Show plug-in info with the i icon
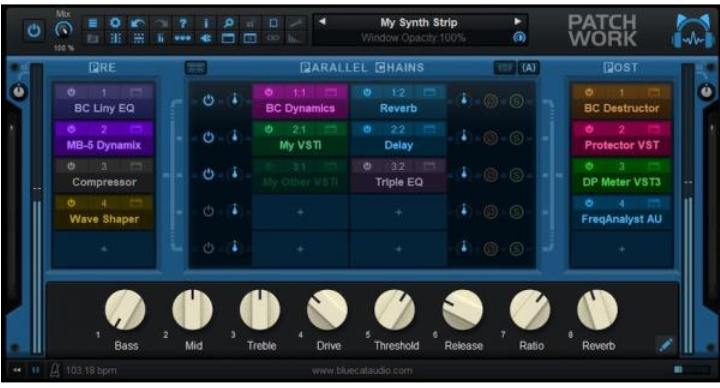The width and height of the screenshot is (720, 388). (205, 23)
